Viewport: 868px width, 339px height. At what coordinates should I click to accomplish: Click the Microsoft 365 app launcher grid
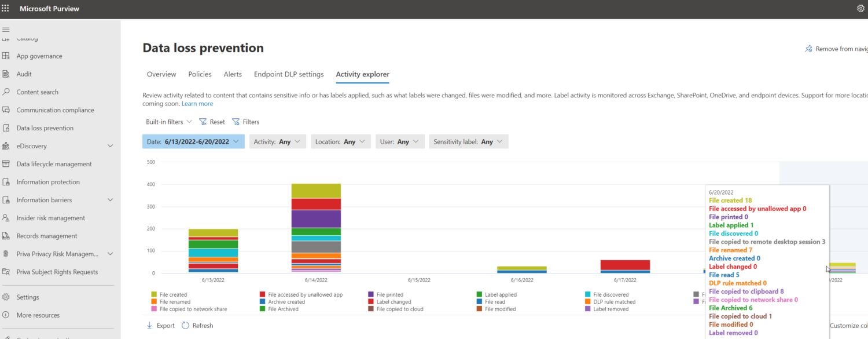tap(6, 8)
